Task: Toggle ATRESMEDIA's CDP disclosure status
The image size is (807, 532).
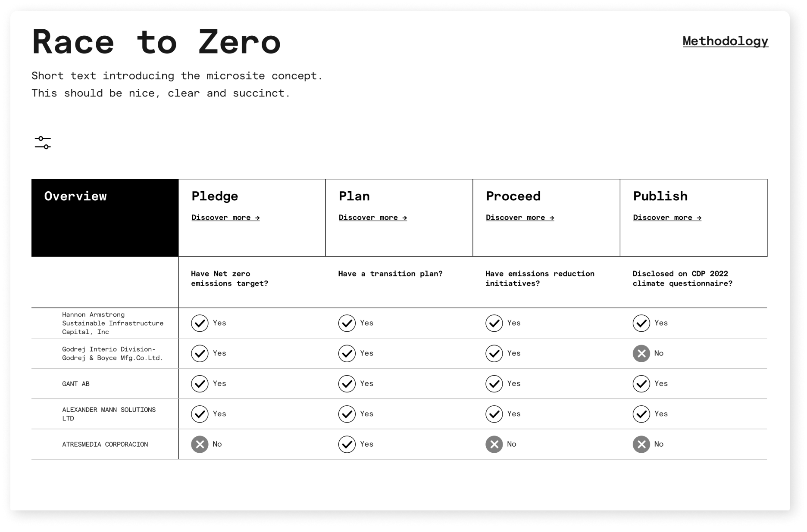Action: [641, 444]
